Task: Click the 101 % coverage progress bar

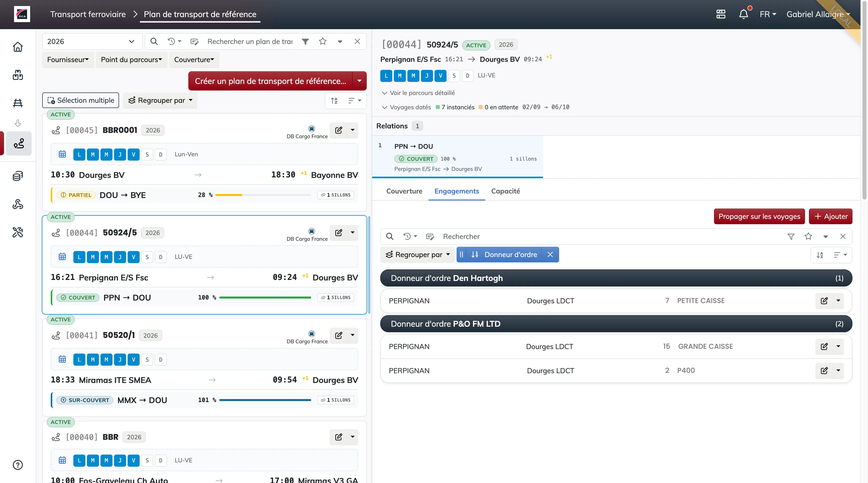Action: coord(265,400)
